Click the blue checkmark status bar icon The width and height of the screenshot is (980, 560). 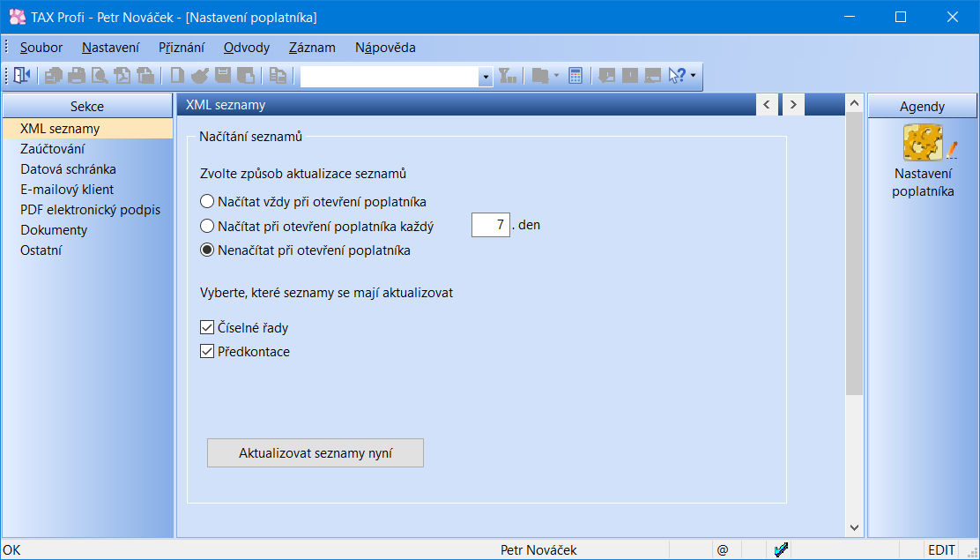(781, 550)
